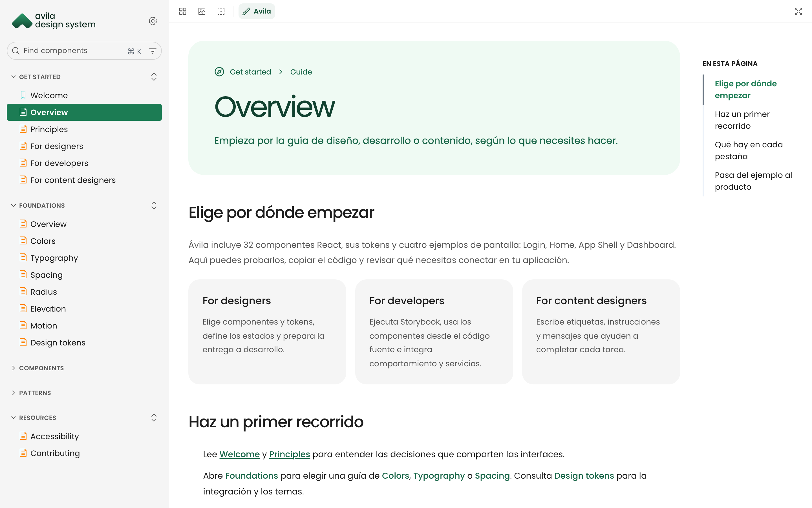Open Principles in the sidebar

tap(84, 129)
